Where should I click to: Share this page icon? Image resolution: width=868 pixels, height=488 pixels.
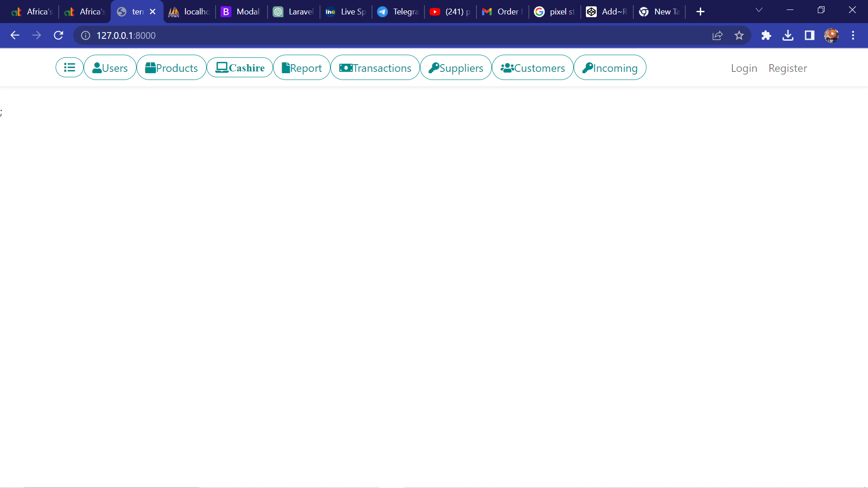click(717, 35)
